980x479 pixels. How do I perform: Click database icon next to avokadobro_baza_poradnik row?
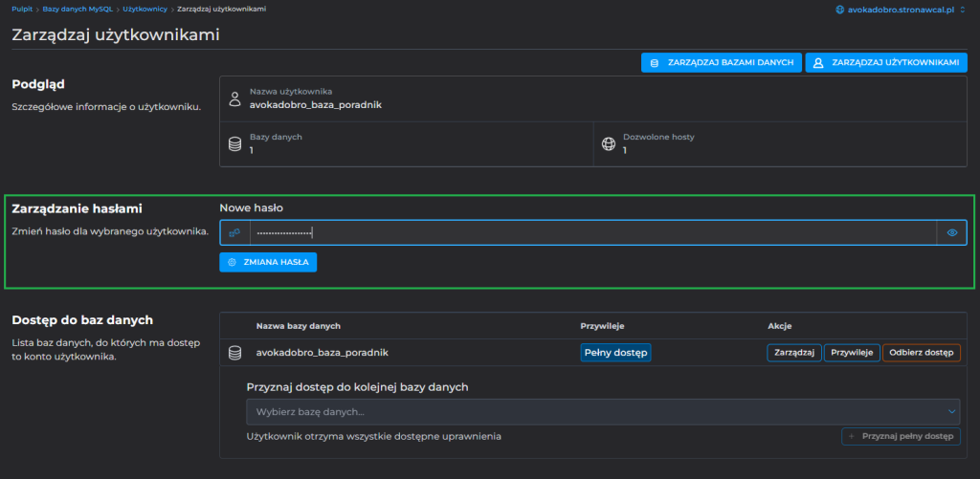point(234,353)
